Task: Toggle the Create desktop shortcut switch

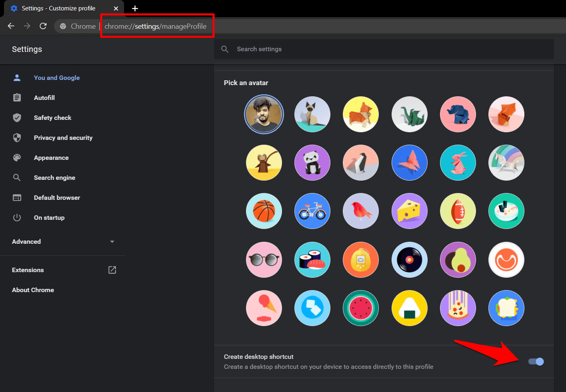Action: [536, 362]
